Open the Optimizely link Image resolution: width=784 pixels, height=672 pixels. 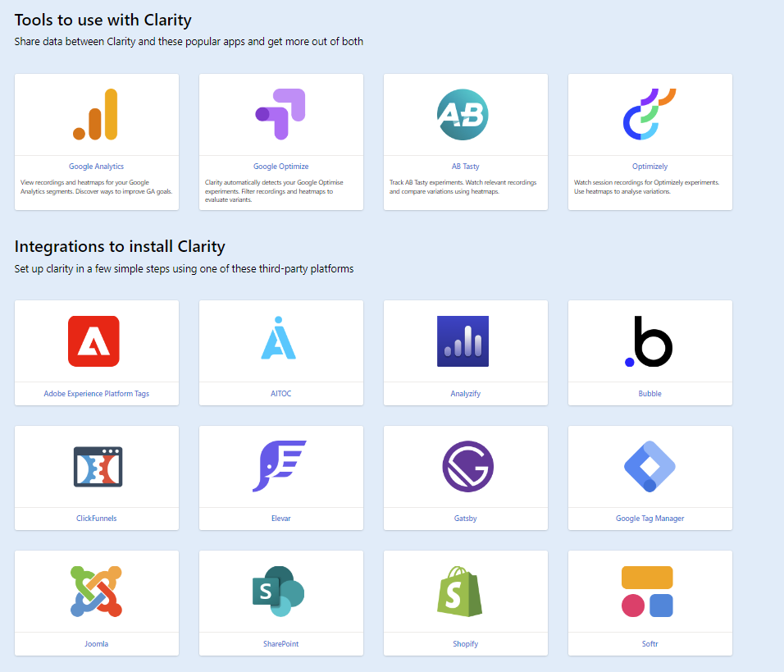point(650,166)
